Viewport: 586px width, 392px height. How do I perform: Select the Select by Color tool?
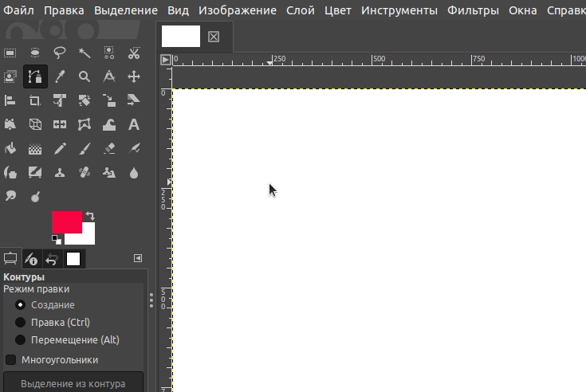pyautogui.click(x=109, y=53)
